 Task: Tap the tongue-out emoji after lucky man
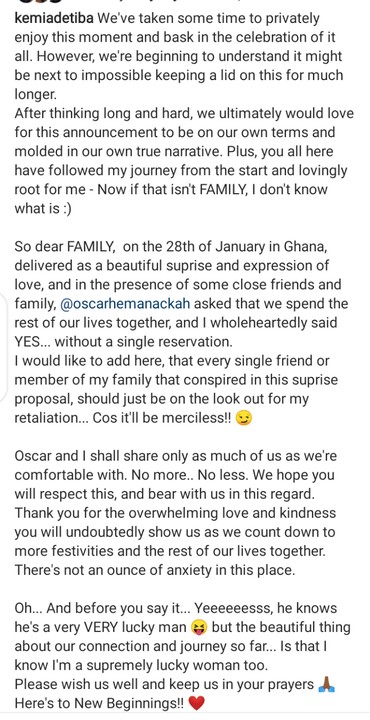(x=199, y=627)
